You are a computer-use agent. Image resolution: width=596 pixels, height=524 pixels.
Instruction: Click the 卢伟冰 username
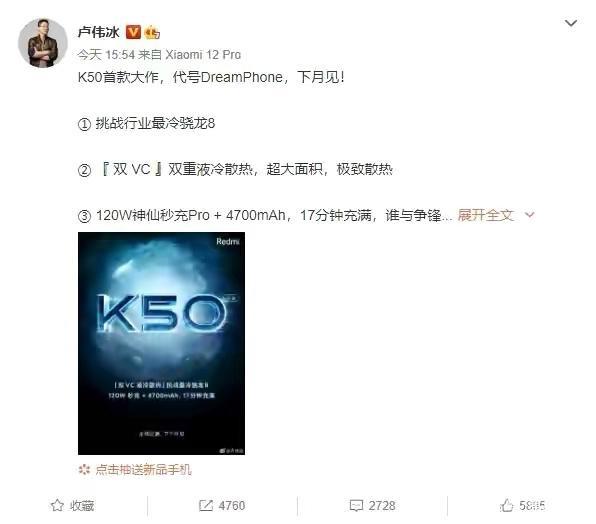point(98,32)
